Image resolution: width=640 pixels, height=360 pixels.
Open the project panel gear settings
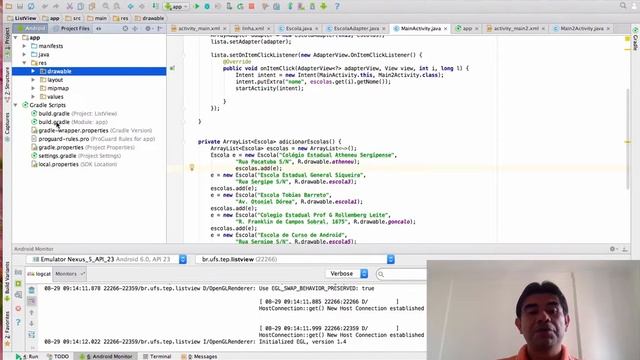[x=148, y=28]
